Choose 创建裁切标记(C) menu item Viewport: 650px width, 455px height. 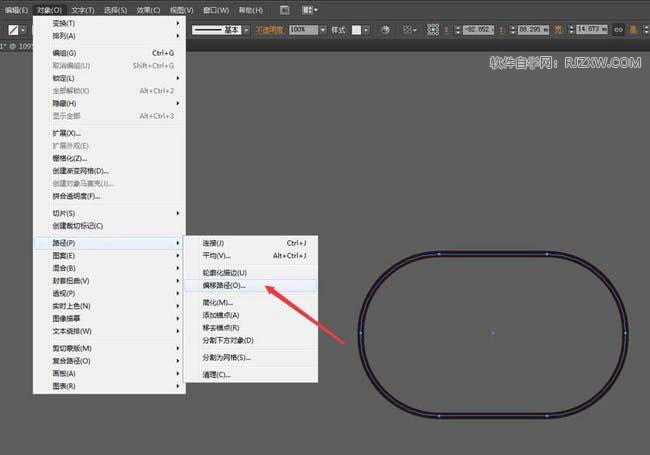pos(109,226)
